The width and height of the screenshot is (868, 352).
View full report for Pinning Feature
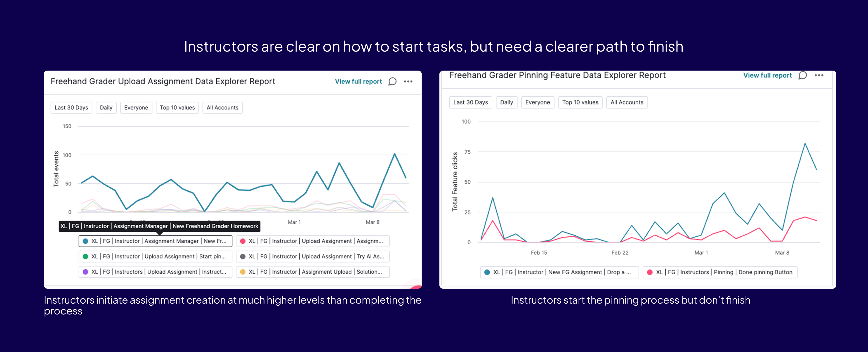(767, 75)
